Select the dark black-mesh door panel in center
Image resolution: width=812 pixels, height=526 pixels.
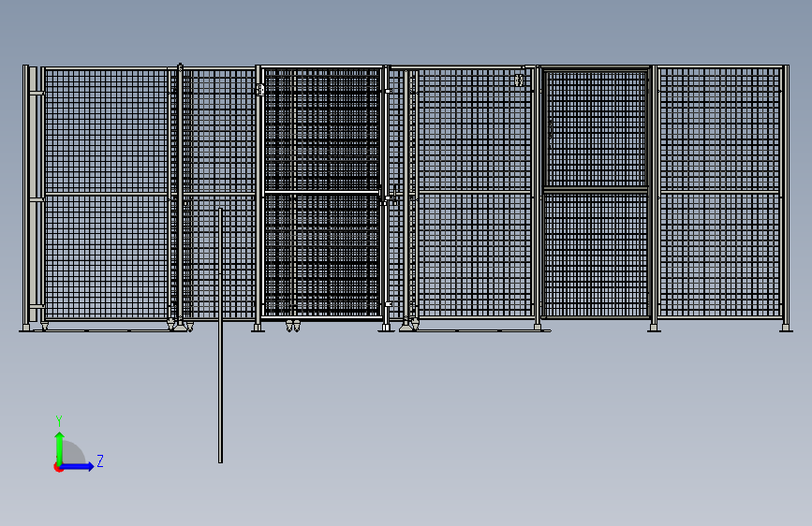point(321,192)
